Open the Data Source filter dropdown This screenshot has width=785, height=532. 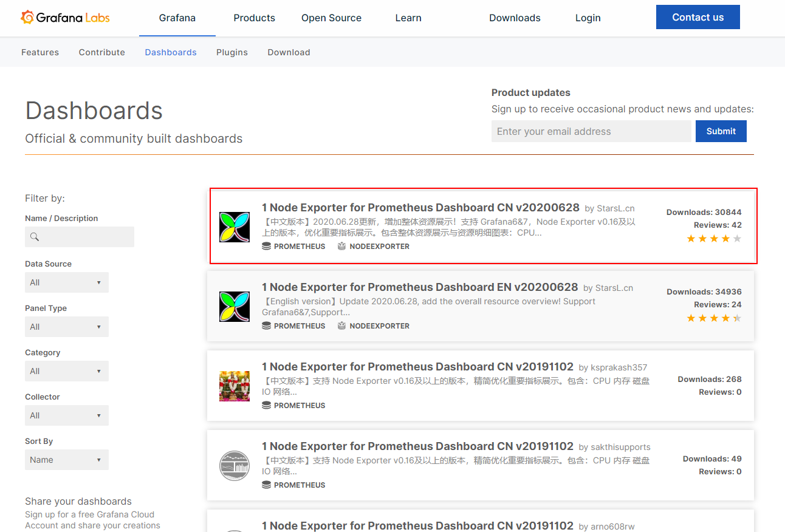point(67,282)
